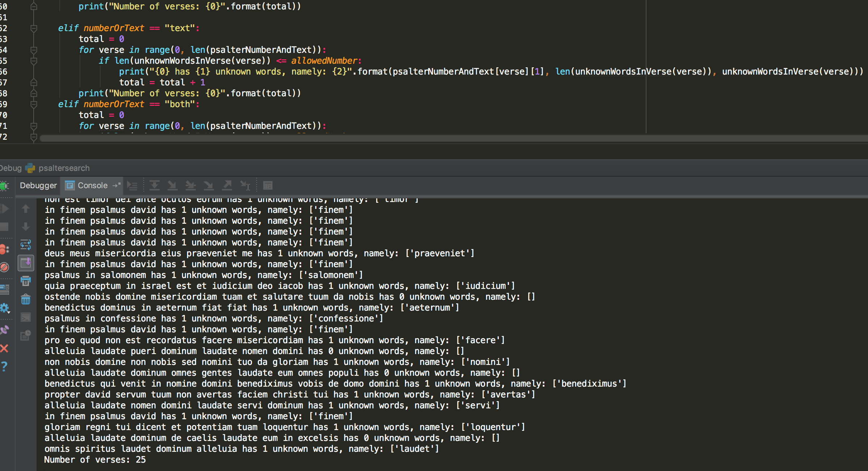Clear all console output with trash icon

[x=26, y=299]
